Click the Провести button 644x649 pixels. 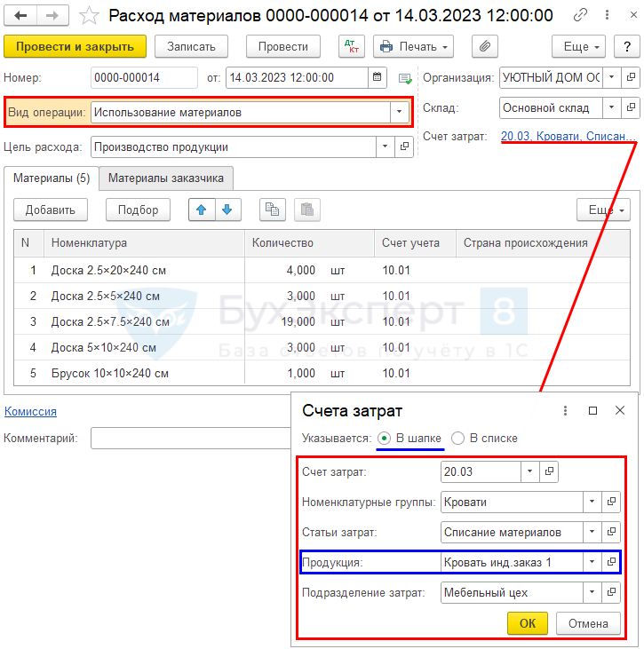point(283,46)
